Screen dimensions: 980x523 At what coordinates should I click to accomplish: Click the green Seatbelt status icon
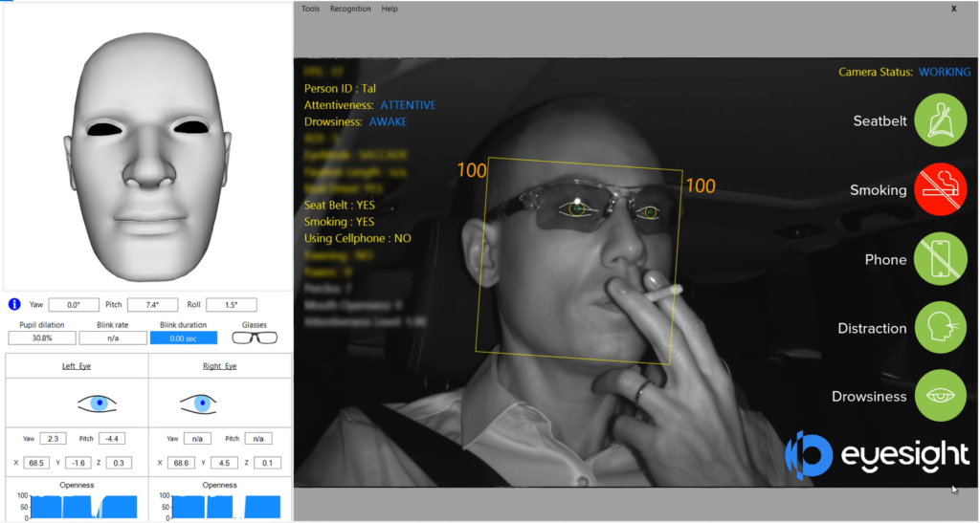click(941, 120)
